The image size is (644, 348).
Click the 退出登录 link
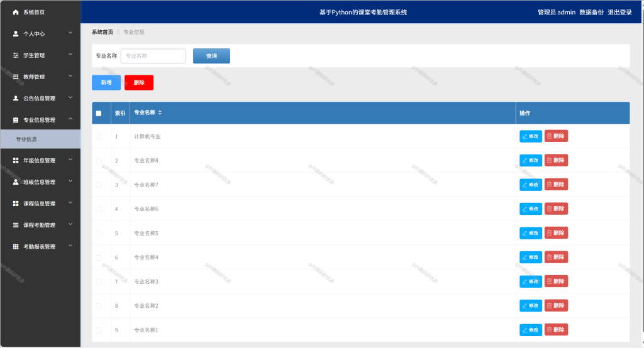point(619,13)
